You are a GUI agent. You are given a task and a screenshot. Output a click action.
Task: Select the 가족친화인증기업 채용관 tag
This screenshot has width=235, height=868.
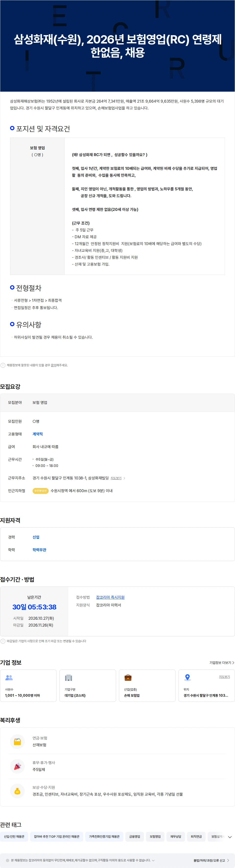104,837
